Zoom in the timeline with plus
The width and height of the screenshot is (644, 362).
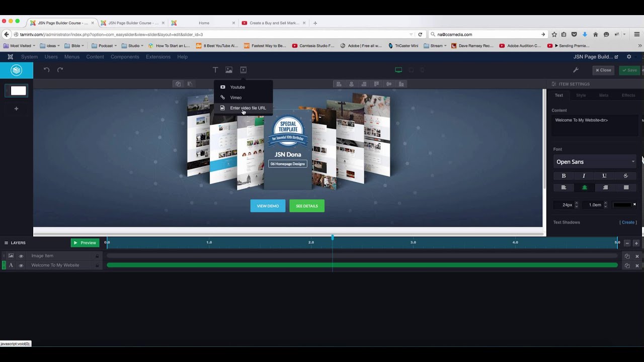point(636,243)
